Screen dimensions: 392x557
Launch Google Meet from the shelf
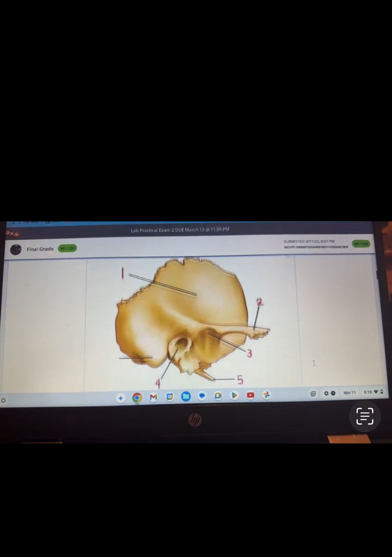click(x=218, y=396)
